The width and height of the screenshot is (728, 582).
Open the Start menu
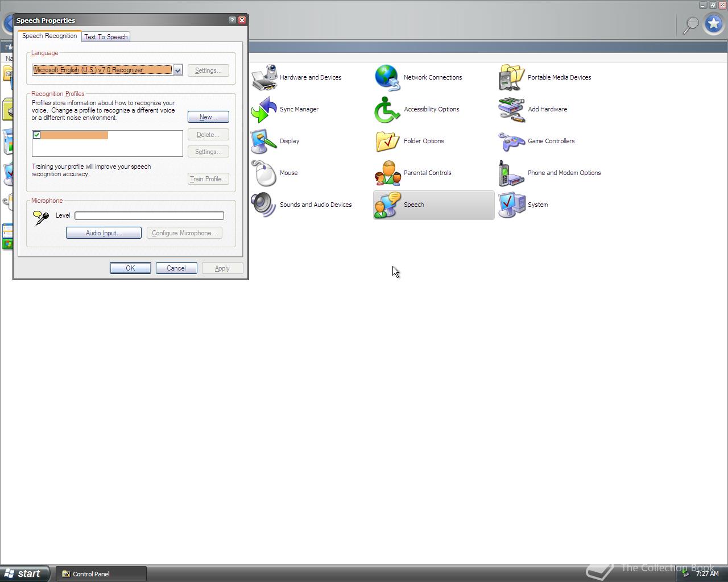point(25,573)
